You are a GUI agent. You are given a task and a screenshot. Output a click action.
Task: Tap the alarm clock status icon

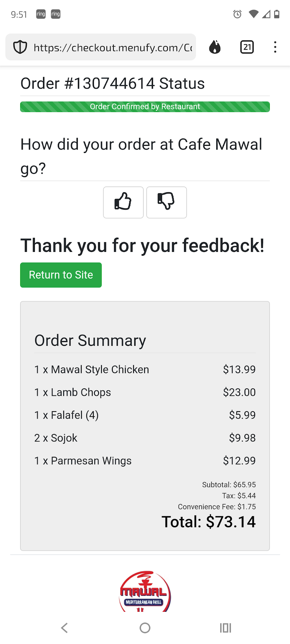(237, 14)
